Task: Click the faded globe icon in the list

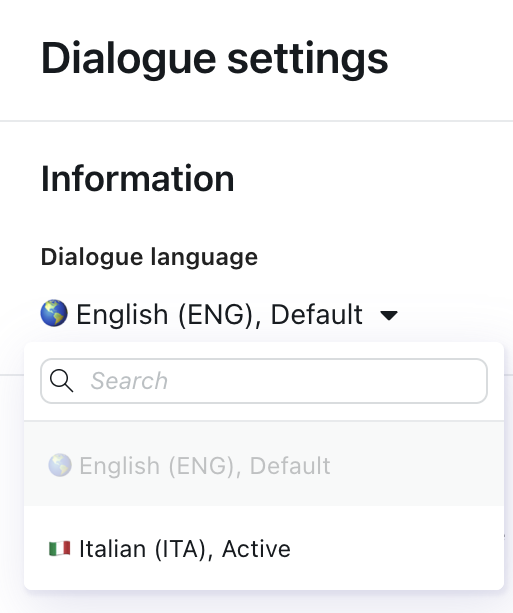Action: click(60, 465)
